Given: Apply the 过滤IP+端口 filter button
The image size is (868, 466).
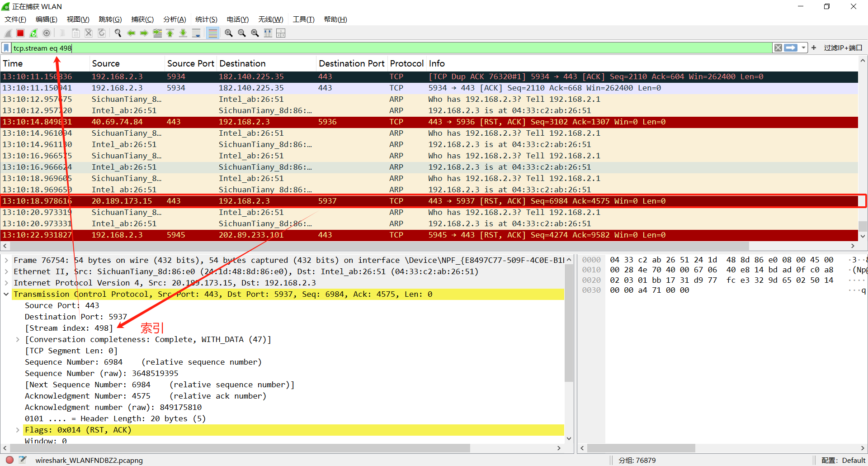Looking at the screenshot, I should click(843, 48).
